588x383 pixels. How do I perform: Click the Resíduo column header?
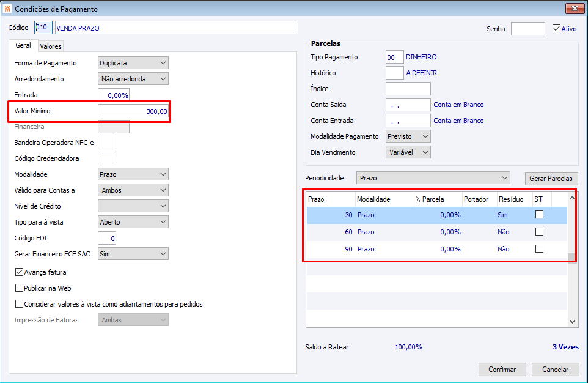tap(515, 199)
